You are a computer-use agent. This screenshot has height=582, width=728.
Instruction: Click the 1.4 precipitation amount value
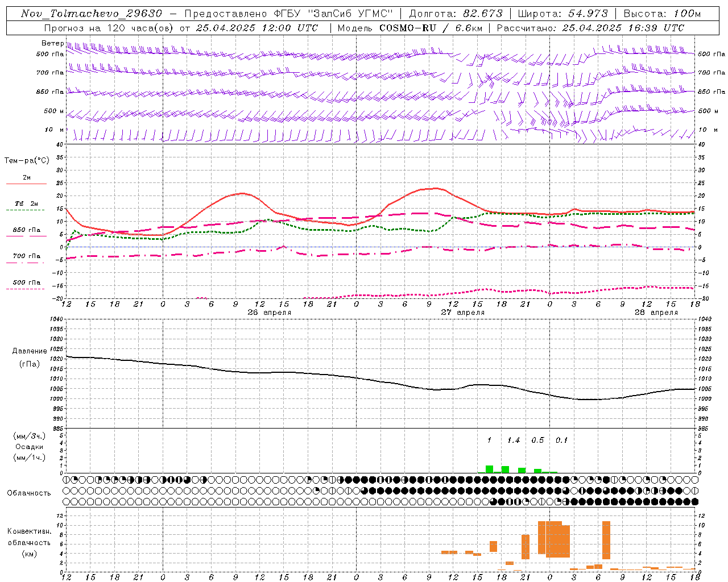514,440
